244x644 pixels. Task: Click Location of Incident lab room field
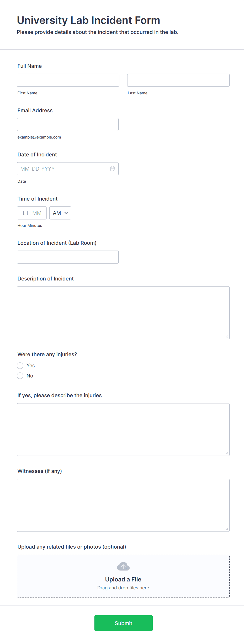tap(68, 257)
